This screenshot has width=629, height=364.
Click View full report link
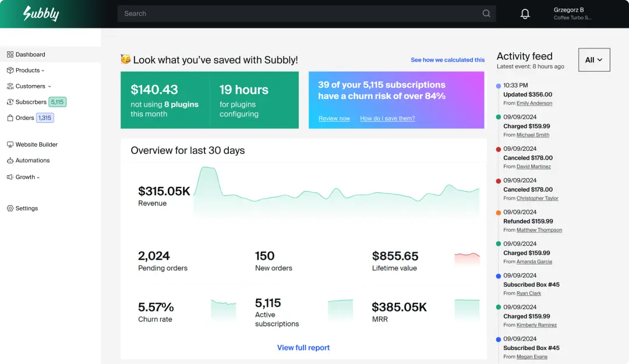coord(303,348)
